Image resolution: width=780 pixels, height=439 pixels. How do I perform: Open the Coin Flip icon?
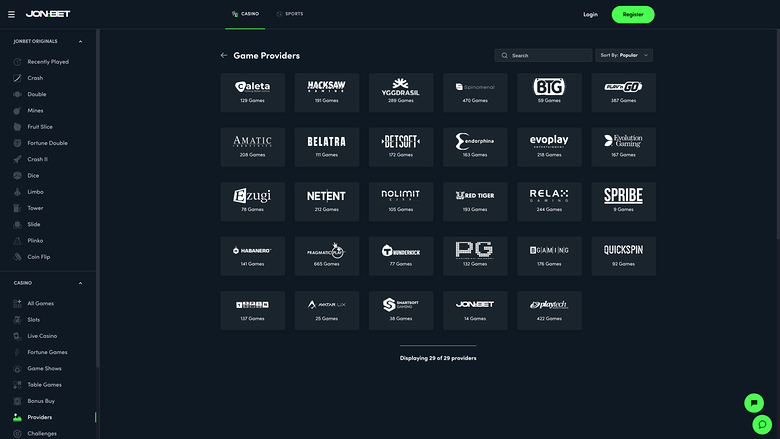(x=17, y=257)
